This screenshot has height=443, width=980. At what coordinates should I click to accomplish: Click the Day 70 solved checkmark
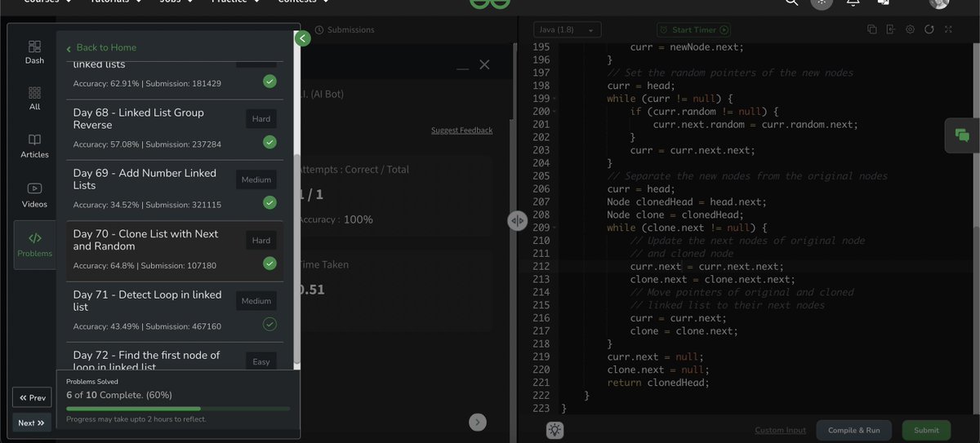269,264
